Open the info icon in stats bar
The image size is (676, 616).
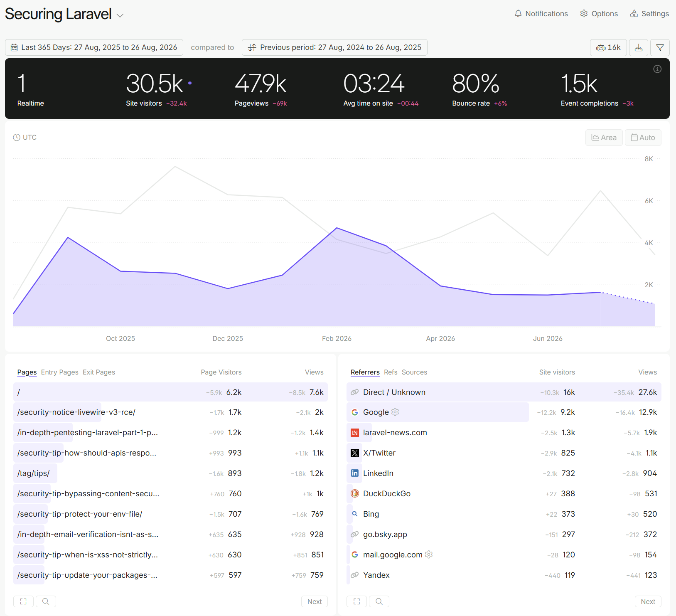click(657, 69)
